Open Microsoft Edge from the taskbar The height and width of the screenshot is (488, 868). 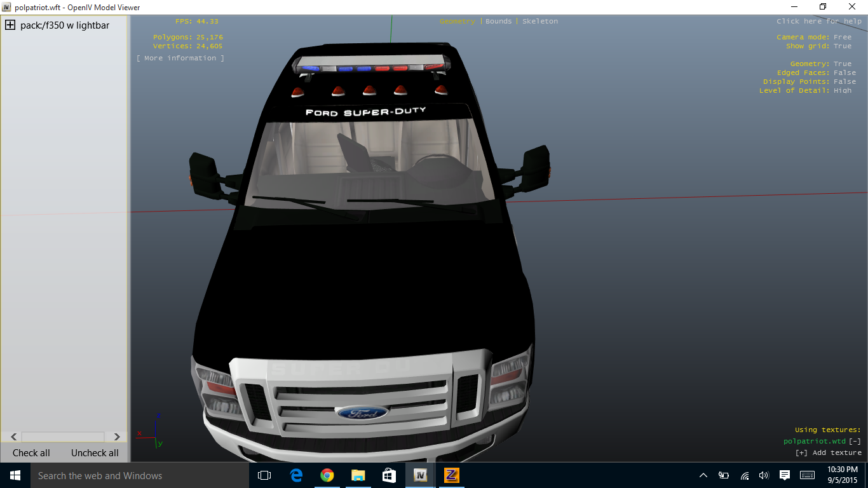[296, 475]
